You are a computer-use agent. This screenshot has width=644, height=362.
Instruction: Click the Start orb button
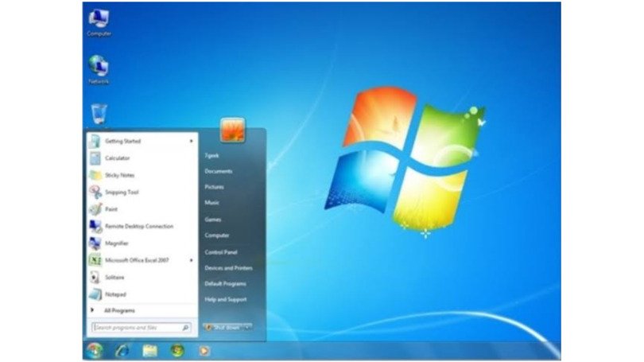coord(95,351)
